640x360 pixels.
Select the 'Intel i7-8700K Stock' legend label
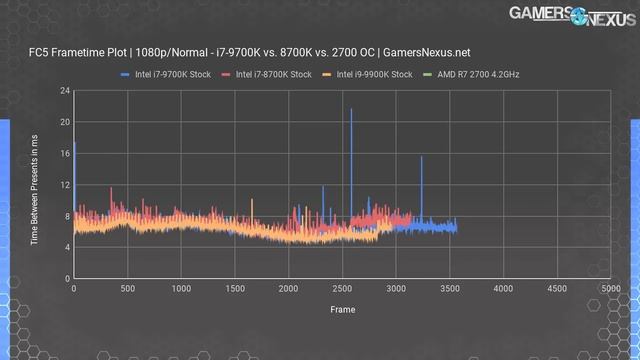tap(274, 75)
